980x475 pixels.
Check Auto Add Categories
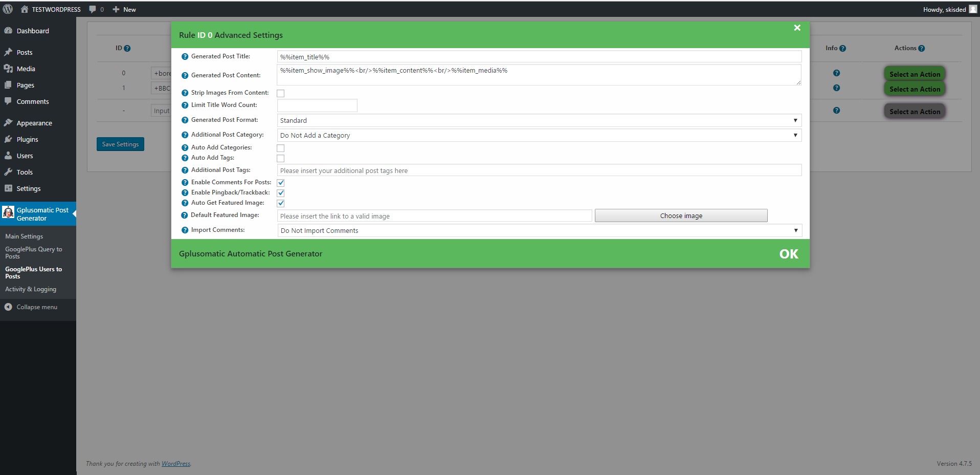click(280, 148)
